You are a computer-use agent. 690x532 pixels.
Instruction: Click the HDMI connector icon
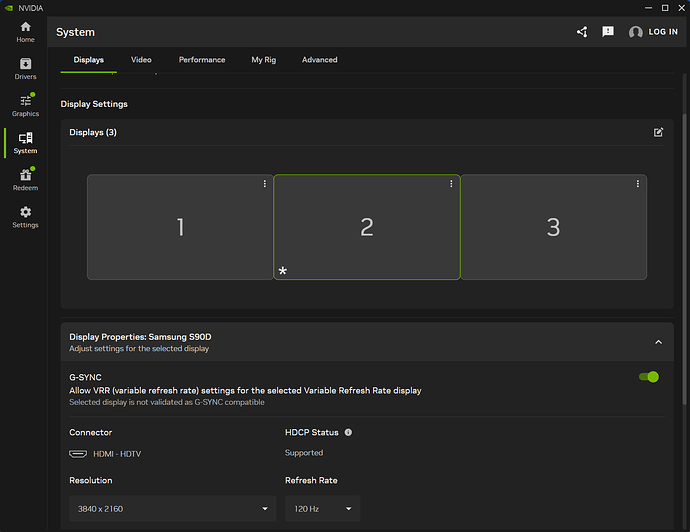(78, 454)
